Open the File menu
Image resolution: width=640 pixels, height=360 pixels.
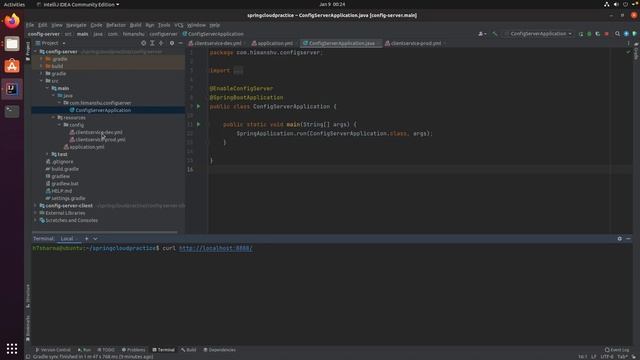click(x=30, y=25)
